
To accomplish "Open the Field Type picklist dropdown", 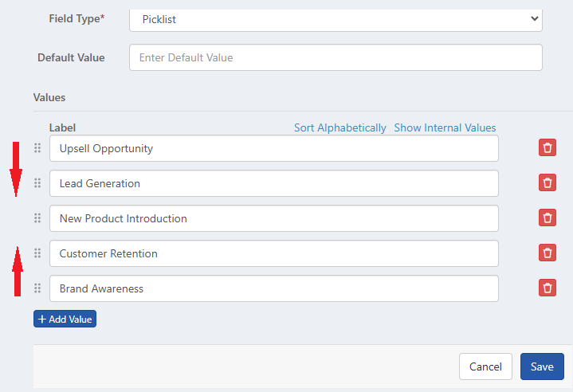I will [336, 19].
